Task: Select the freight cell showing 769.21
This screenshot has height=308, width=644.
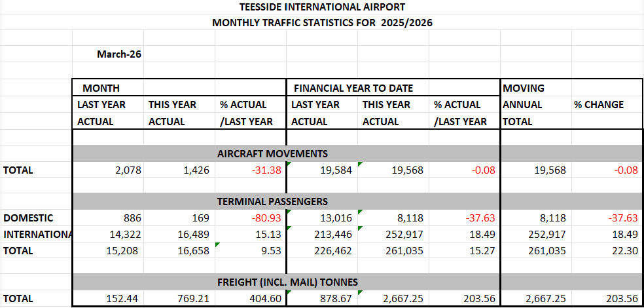Action: pyautogui.click(x=179, y=299)
